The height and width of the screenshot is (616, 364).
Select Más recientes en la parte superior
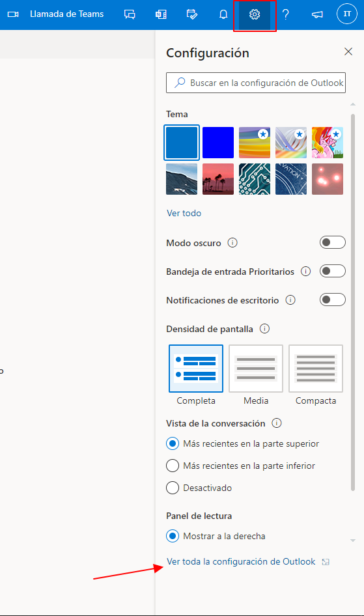[242, 443]
